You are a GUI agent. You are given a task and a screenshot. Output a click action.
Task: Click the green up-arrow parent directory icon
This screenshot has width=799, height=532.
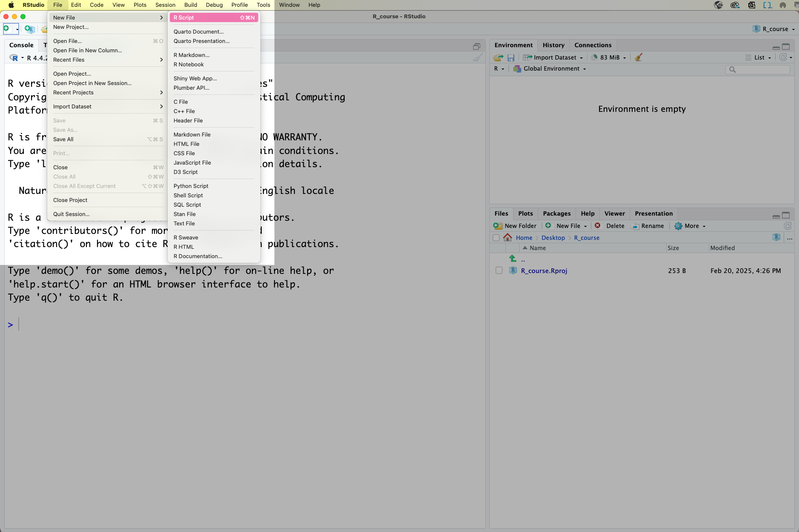[x=513, y=258]
